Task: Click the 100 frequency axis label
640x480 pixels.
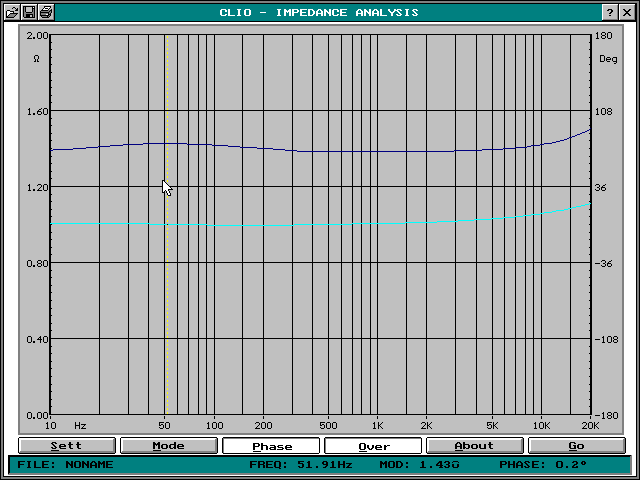Action: point(214,426)
